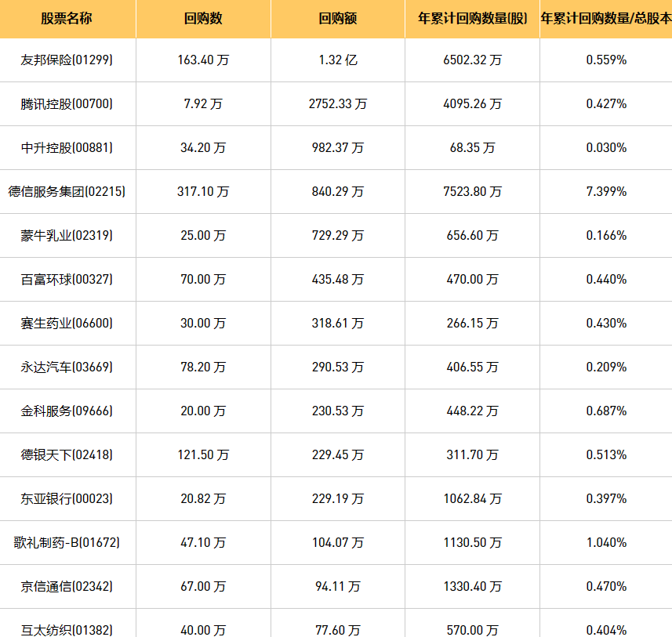This screenshot has width=672, height=637.
Task: Click yearly total 1130.50 万
Action: [x=472, y=543]
